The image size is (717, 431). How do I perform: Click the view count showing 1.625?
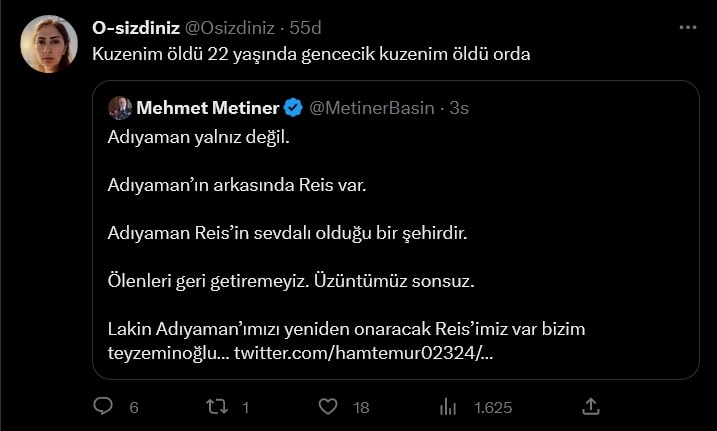coord(493,407)
